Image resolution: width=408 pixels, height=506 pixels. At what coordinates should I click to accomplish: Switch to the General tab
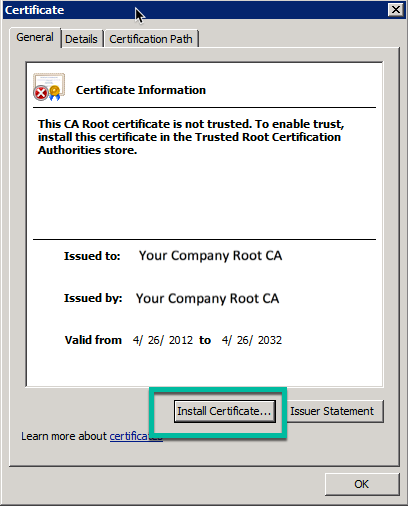(x=35, y=37)
